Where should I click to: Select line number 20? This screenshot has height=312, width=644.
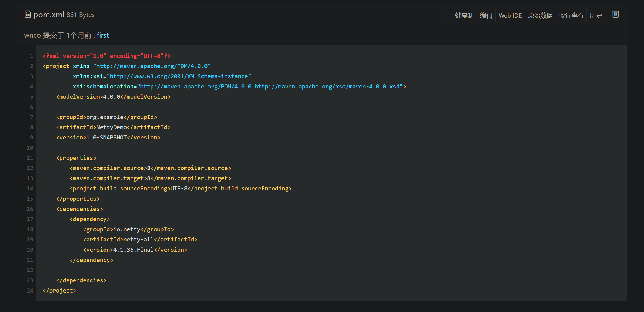coord(30,250)
